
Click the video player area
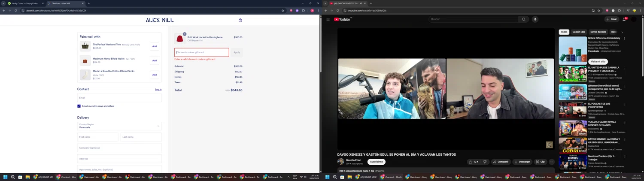(x=446, y=89)
